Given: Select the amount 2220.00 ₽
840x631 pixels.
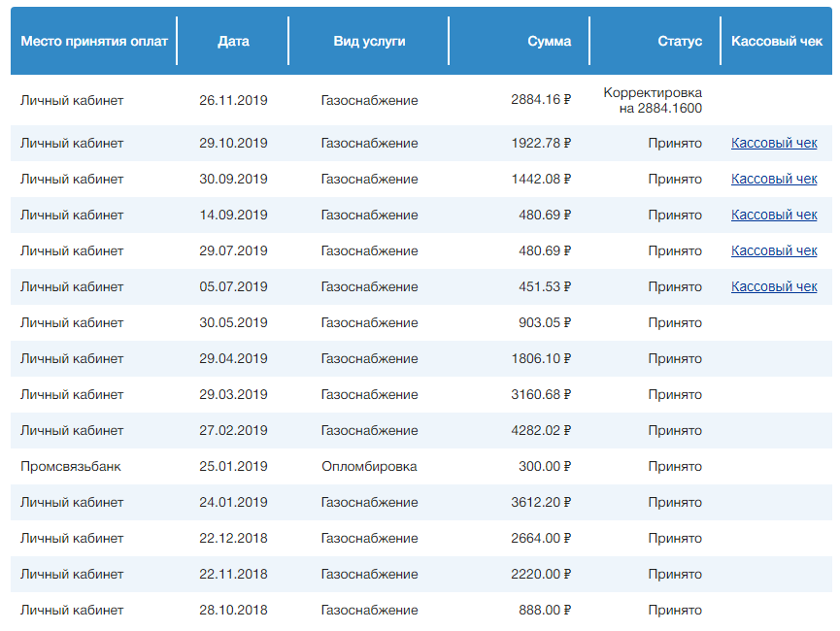Looking at the screenshot, I should coord(541,574).
